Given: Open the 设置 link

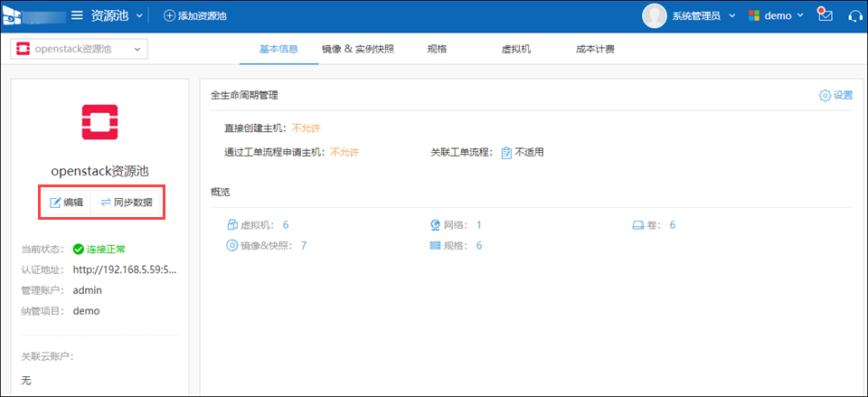Looking at the screenshot, I should click(835, 95).
